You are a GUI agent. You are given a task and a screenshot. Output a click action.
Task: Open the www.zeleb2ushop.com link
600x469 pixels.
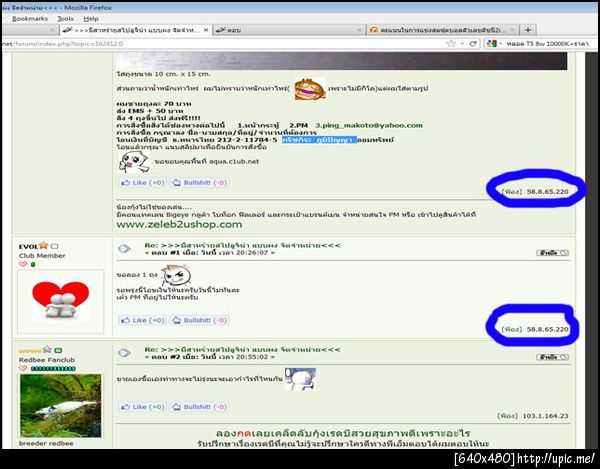pyautogui.click(x=179, y=224)
